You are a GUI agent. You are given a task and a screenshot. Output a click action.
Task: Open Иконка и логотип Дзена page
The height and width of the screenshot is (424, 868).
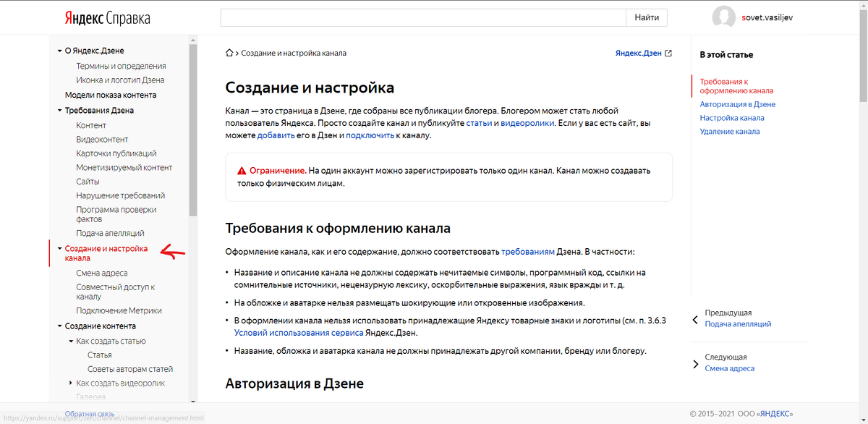pos(120,80)
